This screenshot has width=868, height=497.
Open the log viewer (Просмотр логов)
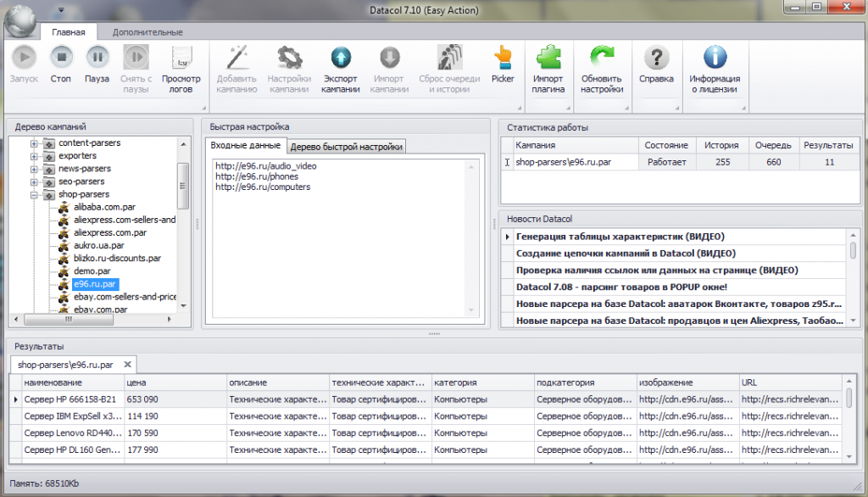pyautogui.click(x=181, y=59)
